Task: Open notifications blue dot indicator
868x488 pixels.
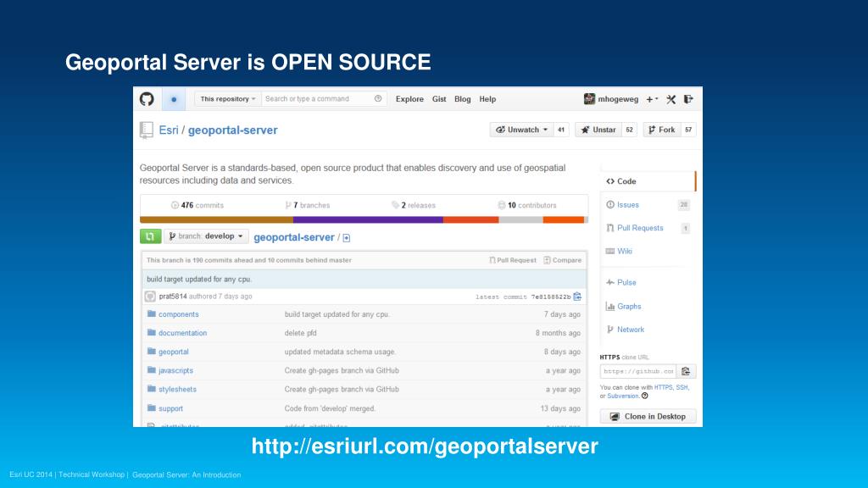Action: click(x=174, y=100)
